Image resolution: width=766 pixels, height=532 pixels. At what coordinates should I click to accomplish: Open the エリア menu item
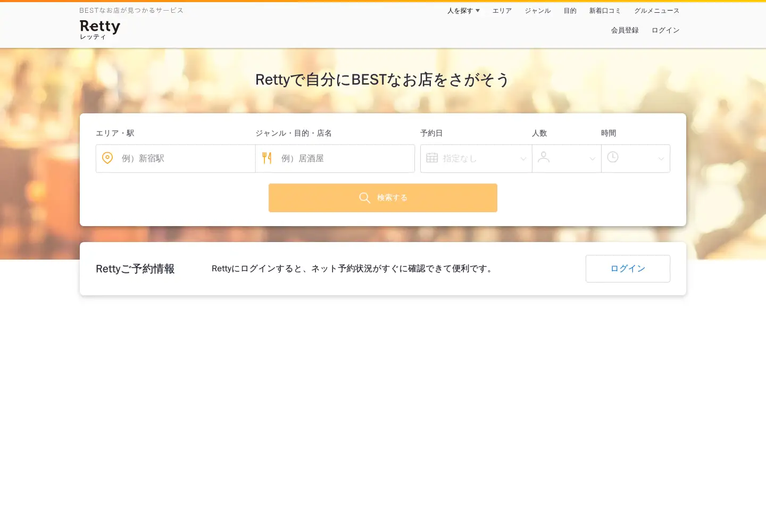(x=502, y=11)
